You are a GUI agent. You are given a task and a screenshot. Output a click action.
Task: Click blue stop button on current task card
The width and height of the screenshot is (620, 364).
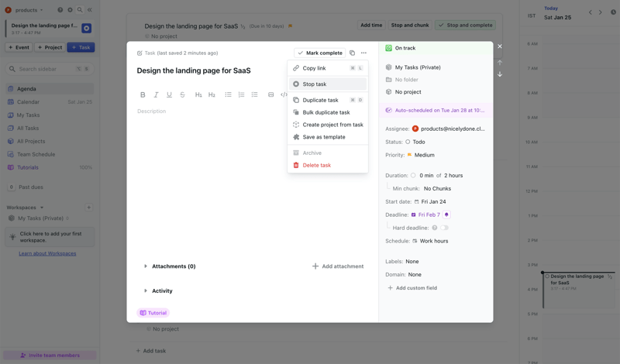click(x=86, y=29)
